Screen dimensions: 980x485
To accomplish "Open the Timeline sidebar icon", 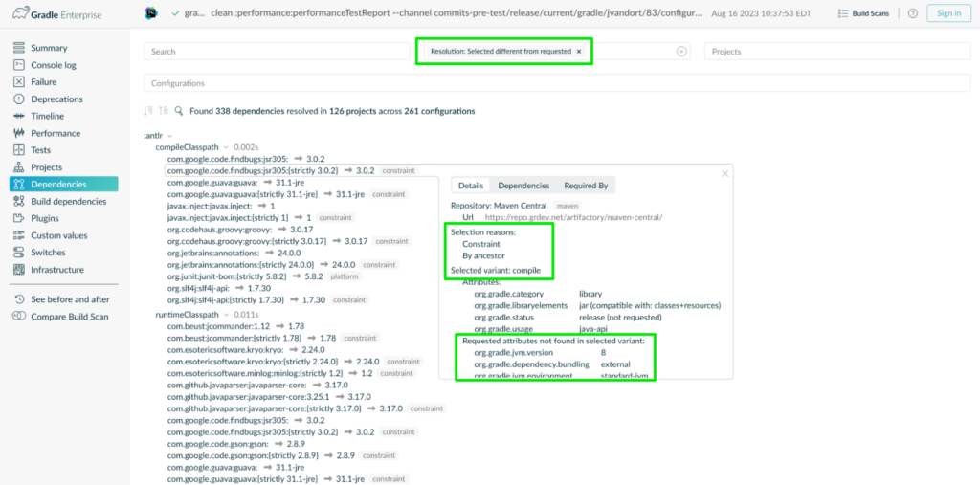I will coord(19,117).
